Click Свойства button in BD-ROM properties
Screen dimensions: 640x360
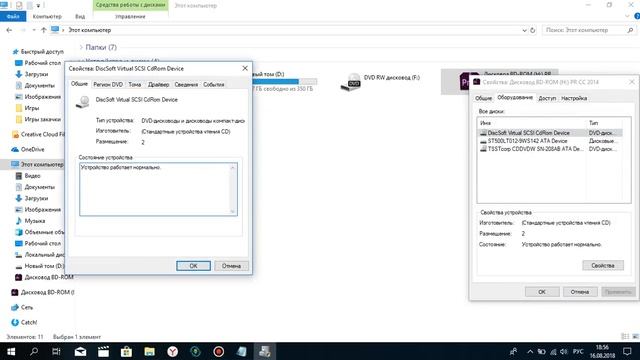click(603, 265)
